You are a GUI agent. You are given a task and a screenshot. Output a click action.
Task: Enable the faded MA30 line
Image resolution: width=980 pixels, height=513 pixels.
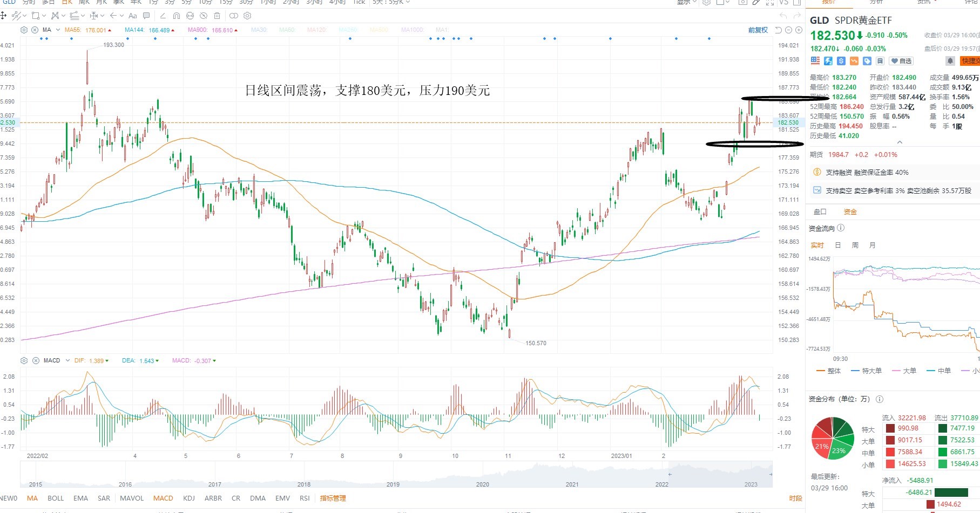pos(259,30)
